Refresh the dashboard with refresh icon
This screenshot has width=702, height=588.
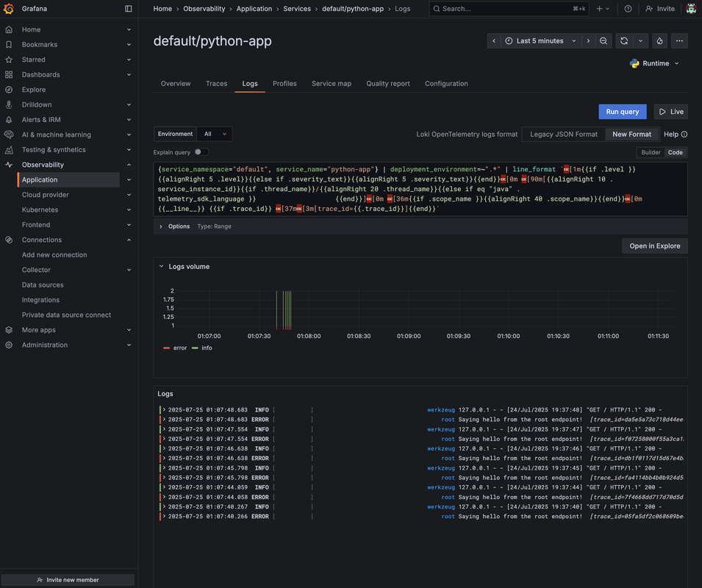click(624, 40)
